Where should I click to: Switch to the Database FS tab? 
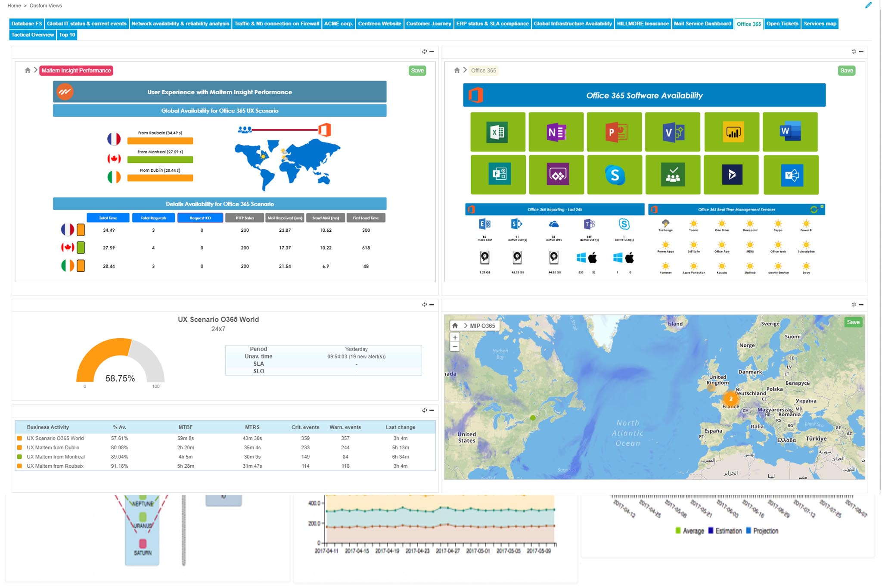point(27,24)
